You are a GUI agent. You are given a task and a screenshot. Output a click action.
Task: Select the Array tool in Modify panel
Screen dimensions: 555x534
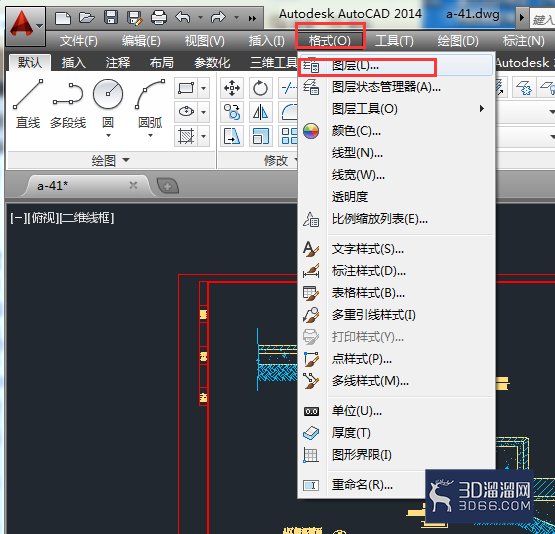[x=288, y=136]
